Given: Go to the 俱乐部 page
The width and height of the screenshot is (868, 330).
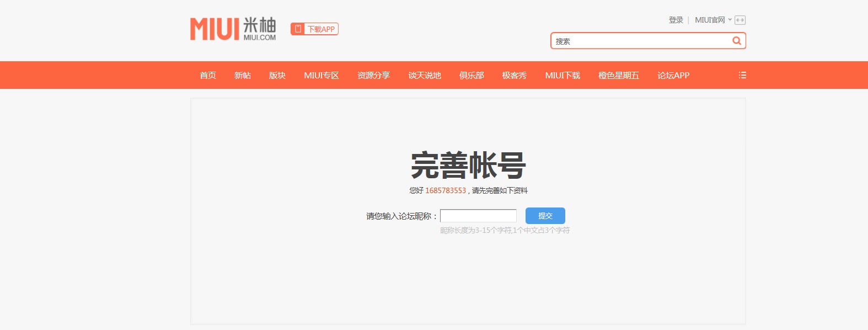Looking at the screenshot, I should (471, 75).
